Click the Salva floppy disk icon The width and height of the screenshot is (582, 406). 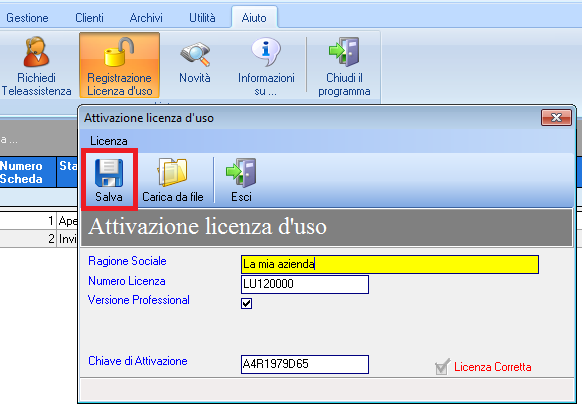[109, 173]
